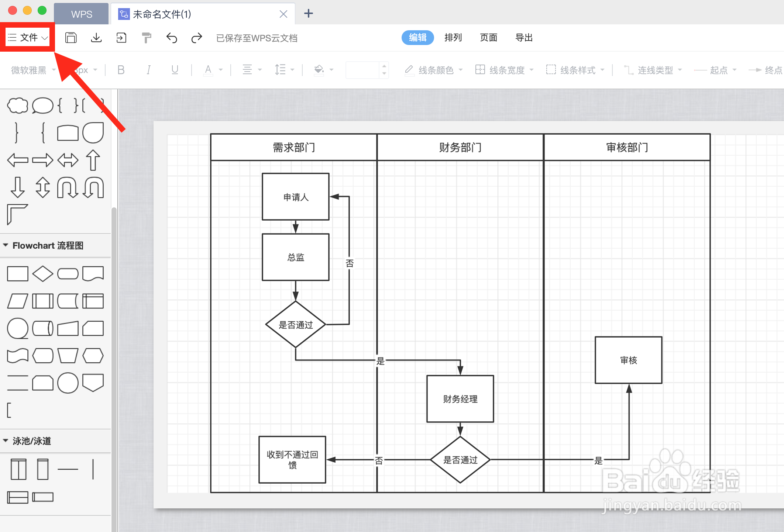Select the diamond flowchart shape

42,274
